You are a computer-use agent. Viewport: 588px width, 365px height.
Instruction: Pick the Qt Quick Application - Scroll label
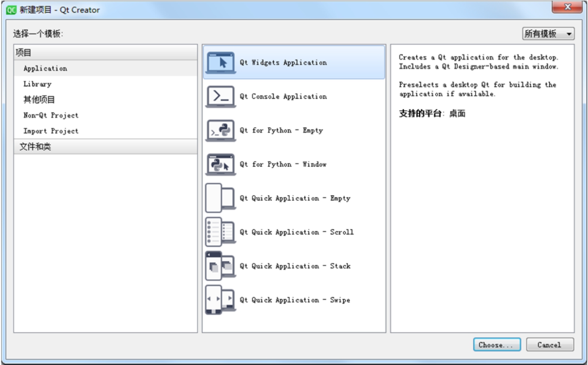pos(296,232)
